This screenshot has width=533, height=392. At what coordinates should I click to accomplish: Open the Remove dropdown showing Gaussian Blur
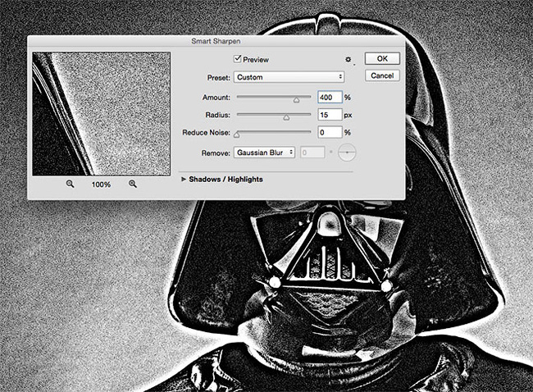coord(264,153)
